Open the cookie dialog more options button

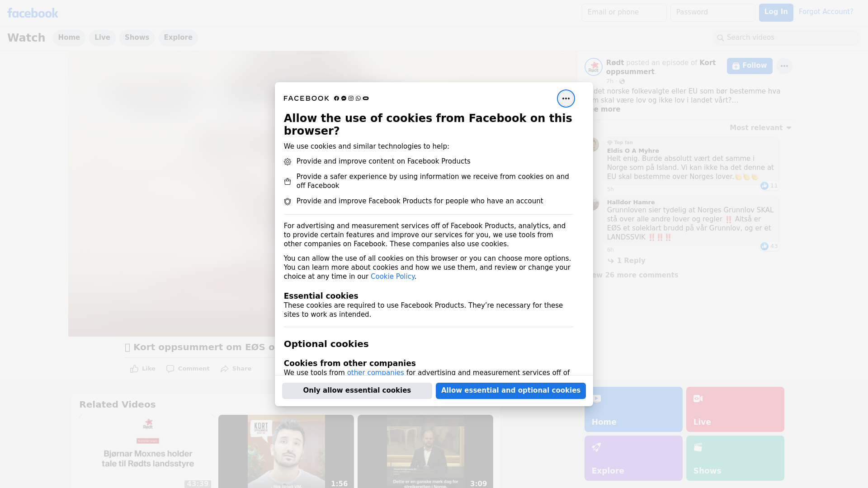pyautogui.click(x=566, y=99)
